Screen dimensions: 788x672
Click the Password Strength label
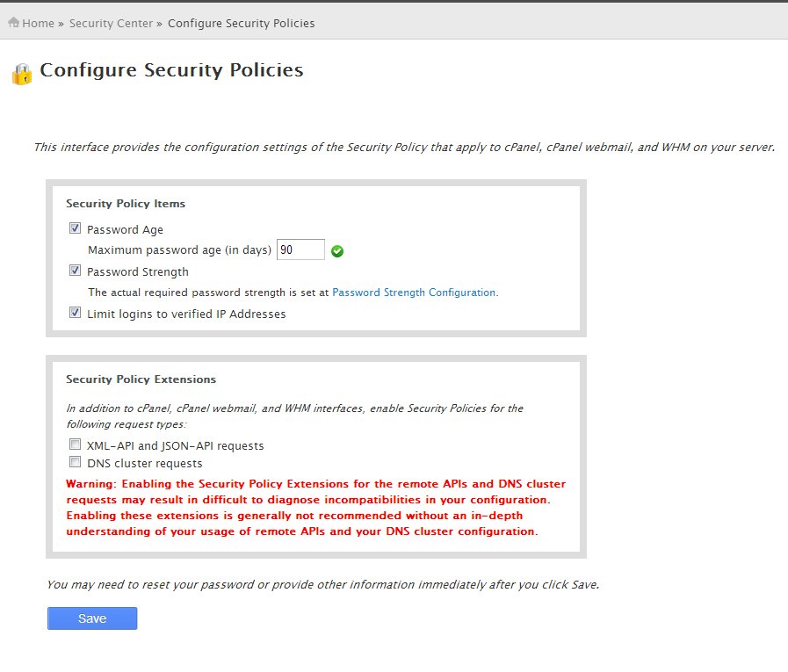click(138, 272)
